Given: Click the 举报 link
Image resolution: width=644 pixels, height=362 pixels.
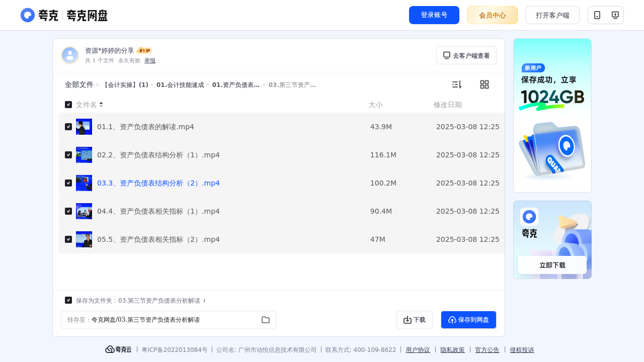Looking at the screenshot, I should [150, 60].
